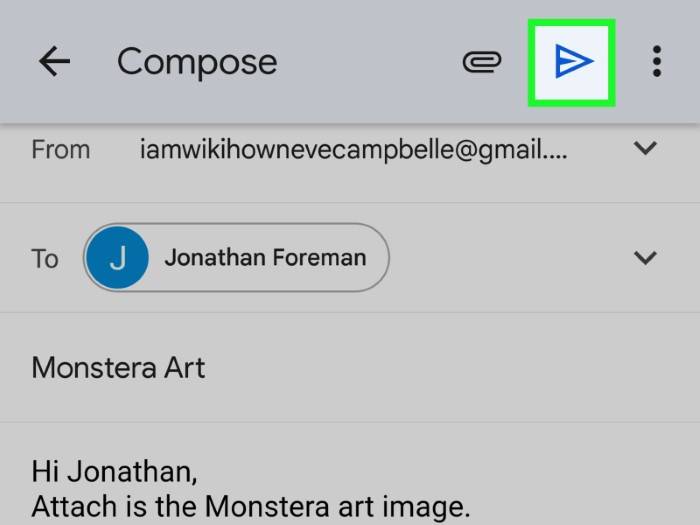Image resolution: width=700 pixels, height=525 pixels.
Task: Click blank space right of "Hi Jonathan,"
Action: [x=400, y=471]
